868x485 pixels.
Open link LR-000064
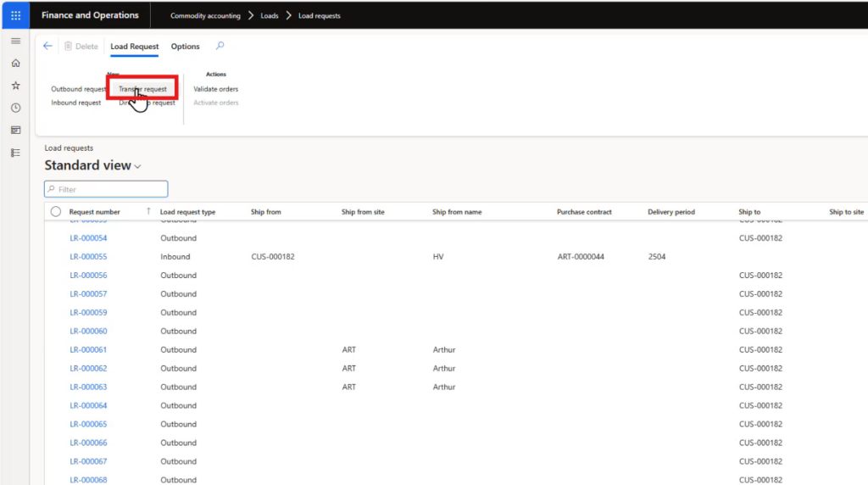tap(88, 405)
